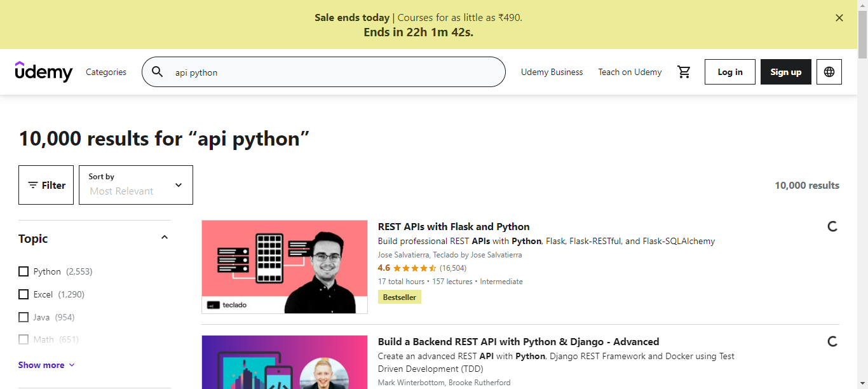
Task: Click the 17 total hours course details
Action: pos(451,282)
